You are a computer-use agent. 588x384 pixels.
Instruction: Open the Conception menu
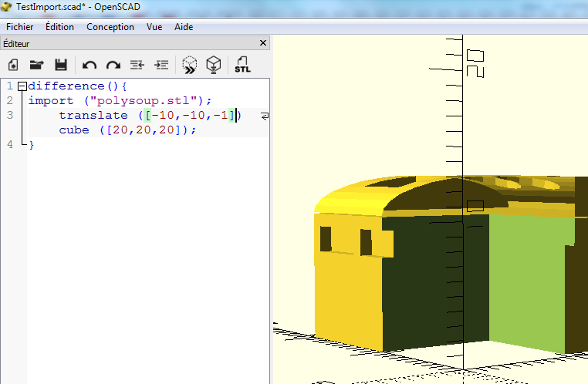tap(110, 26)
